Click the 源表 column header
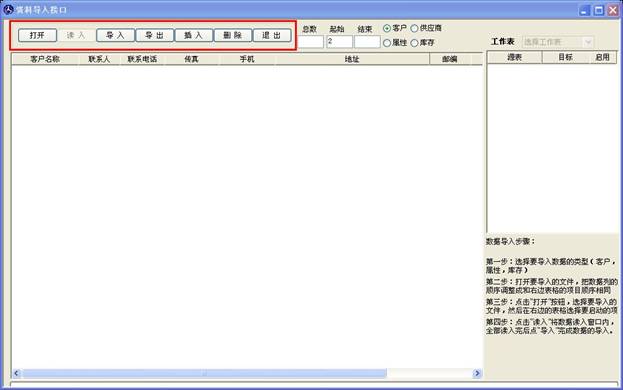 point(515,58)
